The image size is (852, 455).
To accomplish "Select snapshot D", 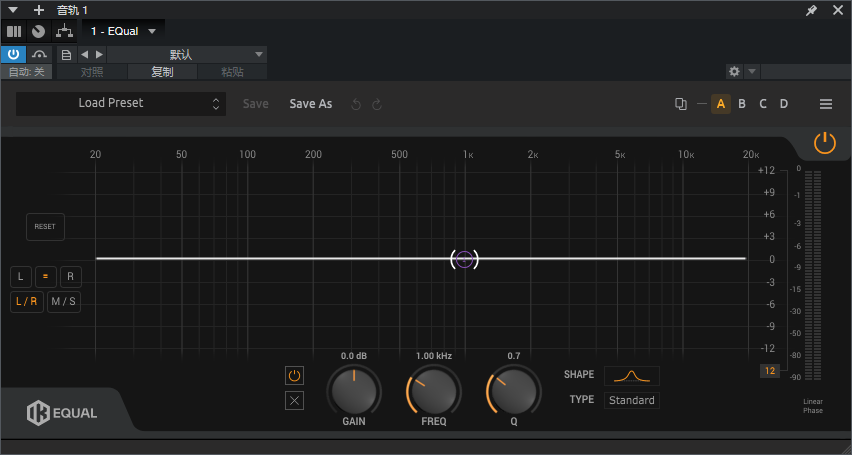I will coord(784,104).
